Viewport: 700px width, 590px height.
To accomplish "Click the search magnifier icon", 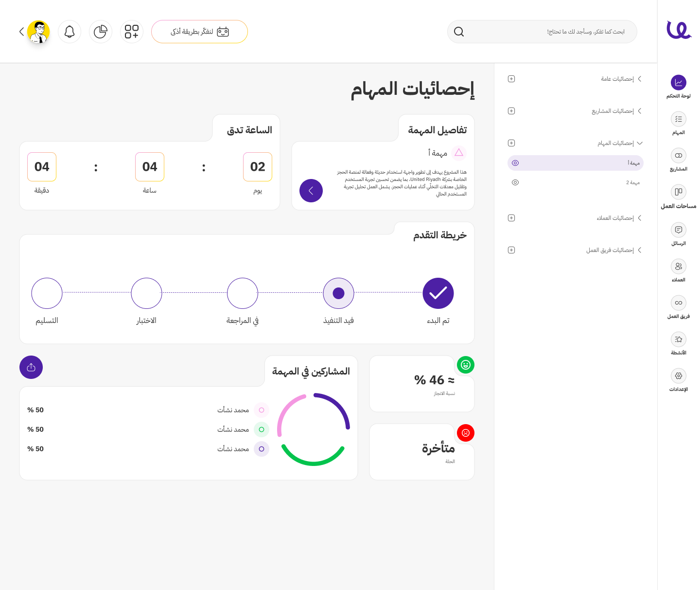I will click(459, 32).
